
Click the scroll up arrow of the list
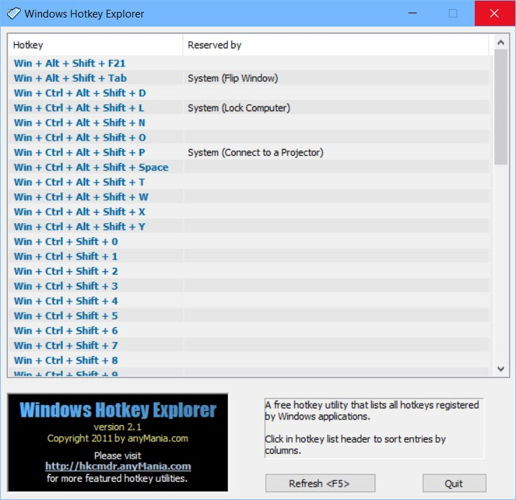click(500, 42)
